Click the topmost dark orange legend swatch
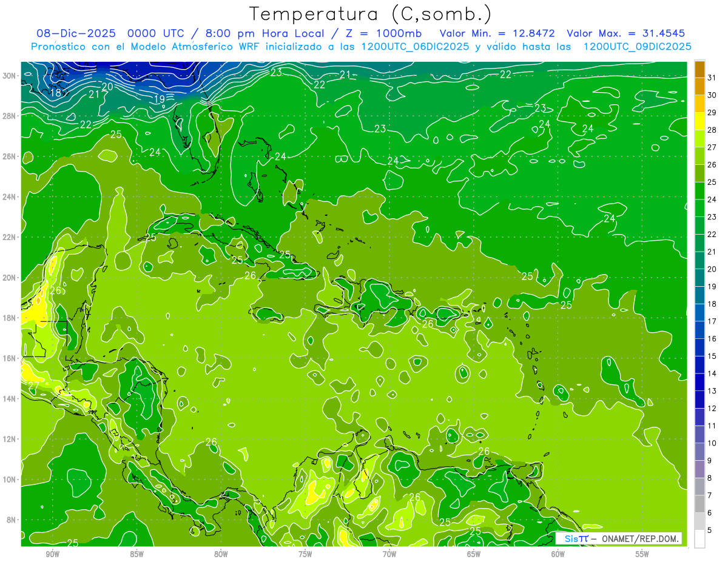Image resolution: width=728 pixels, height=562 pixels. (x=699, y=69)
